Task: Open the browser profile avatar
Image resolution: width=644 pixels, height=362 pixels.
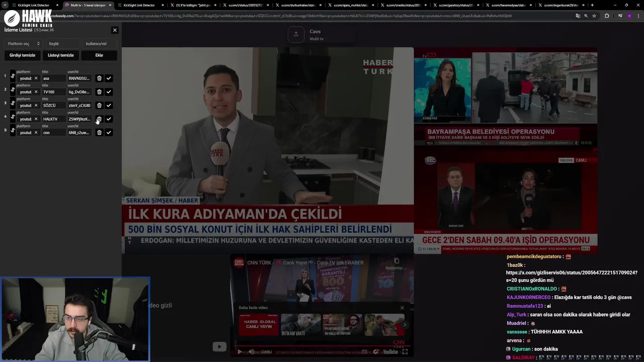Action: pyautogui.click(x=629, y=16)
